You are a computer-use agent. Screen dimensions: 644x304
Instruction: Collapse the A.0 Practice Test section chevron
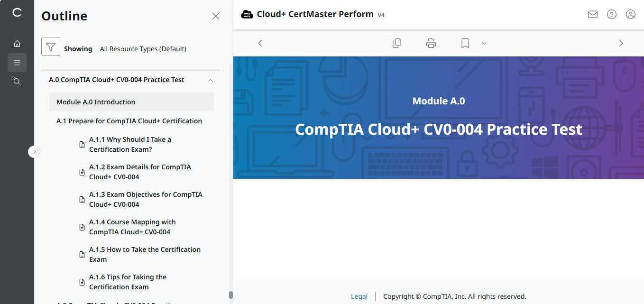click(210, 81)
